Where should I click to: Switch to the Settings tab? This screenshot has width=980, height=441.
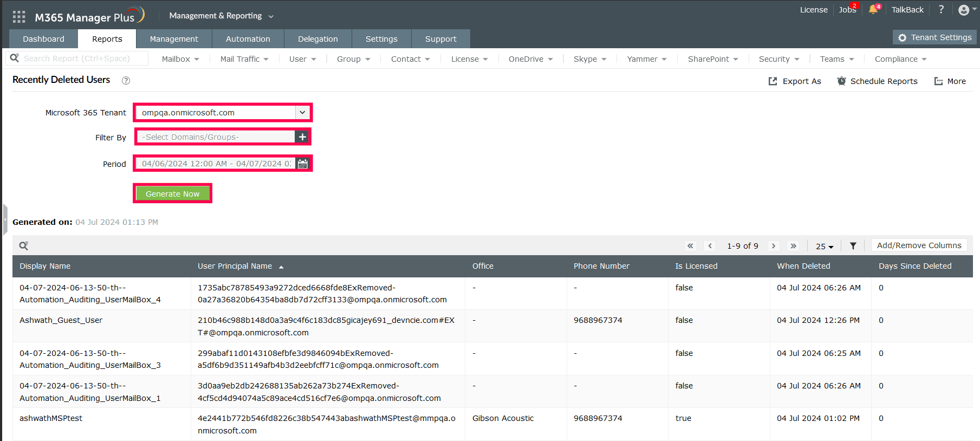point(381,39)
